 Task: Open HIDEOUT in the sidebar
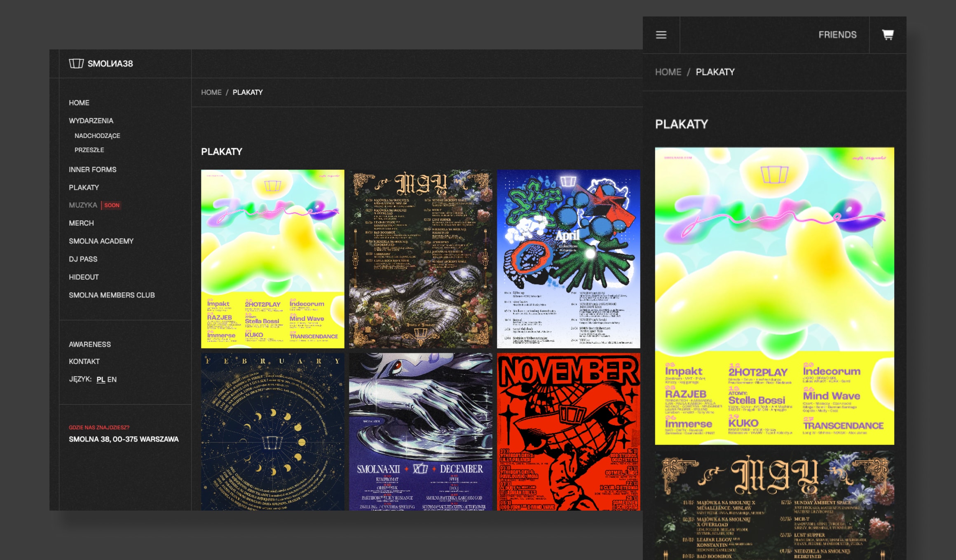[84, 277]
